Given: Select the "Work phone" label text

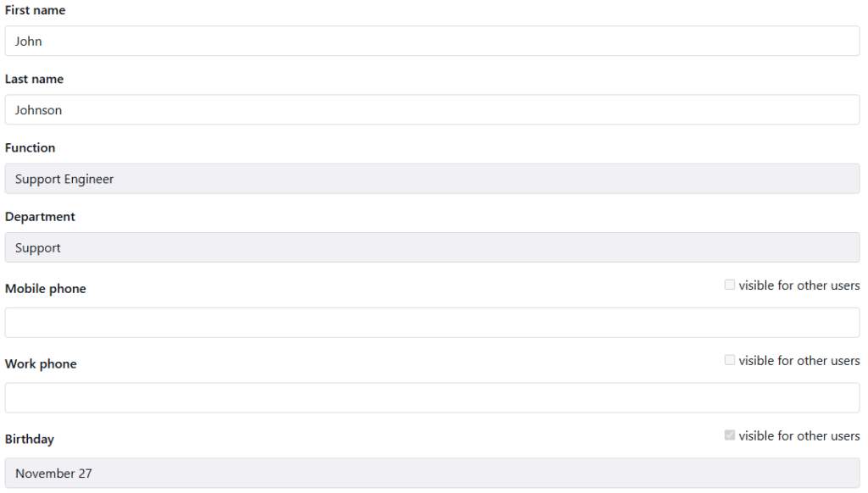Looking at the screenshot, I should pos(41,364).
